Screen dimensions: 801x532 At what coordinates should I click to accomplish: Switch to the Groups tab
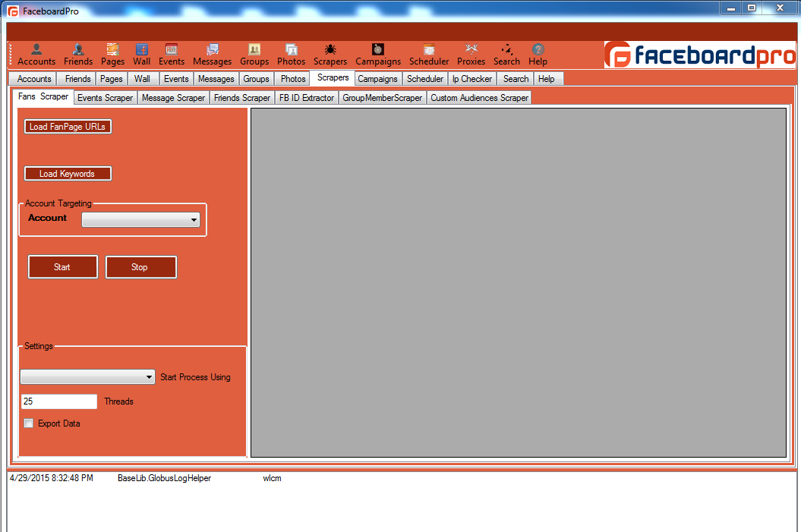click(x=257, y=79)
